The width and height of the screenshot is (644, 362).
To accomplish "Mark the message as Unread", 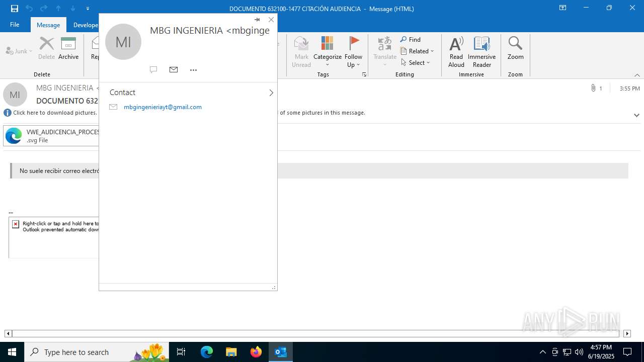I will 301,52.
